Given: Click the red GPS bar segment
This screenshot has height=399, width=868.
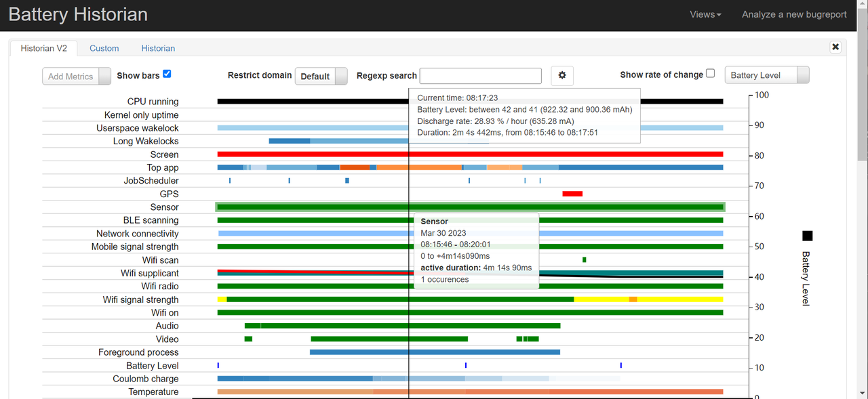Looking at the screenshot, I should tap(572, 194).
